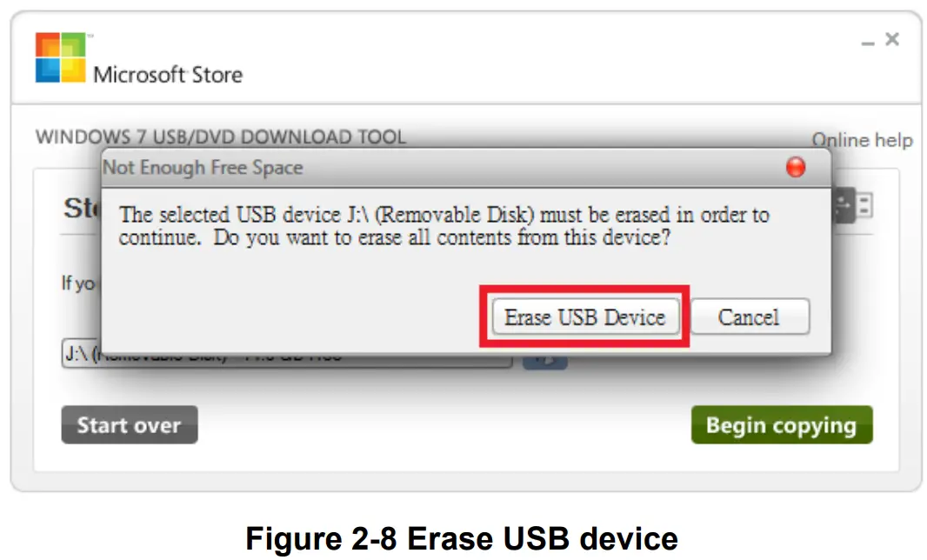Click the Windows 7 USB/DVD Download Tool heading

(x=221, y=137)
